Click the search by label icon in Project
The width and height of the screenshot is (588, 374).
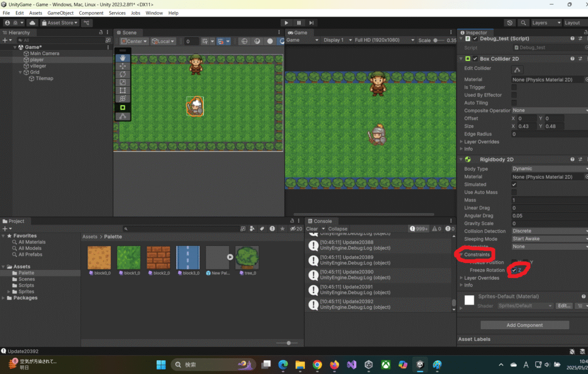(x=262, y=229)
